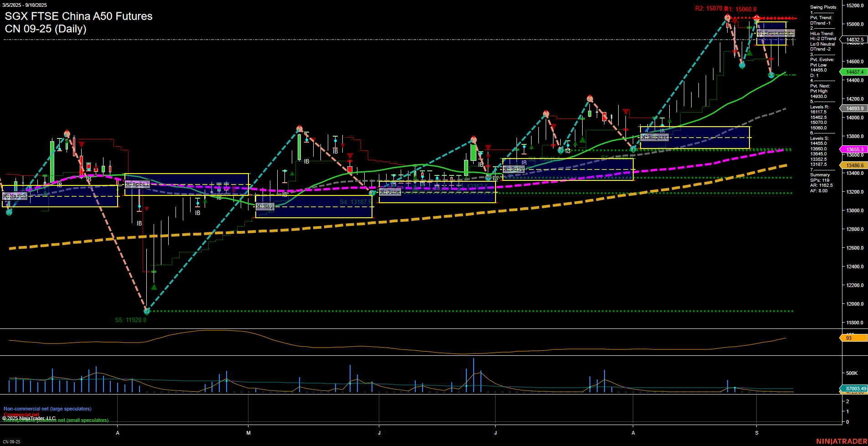Toggle the Nonreportable positions net legend entry
This screenshot has height=446, width=868.
(x=56, y=420)
